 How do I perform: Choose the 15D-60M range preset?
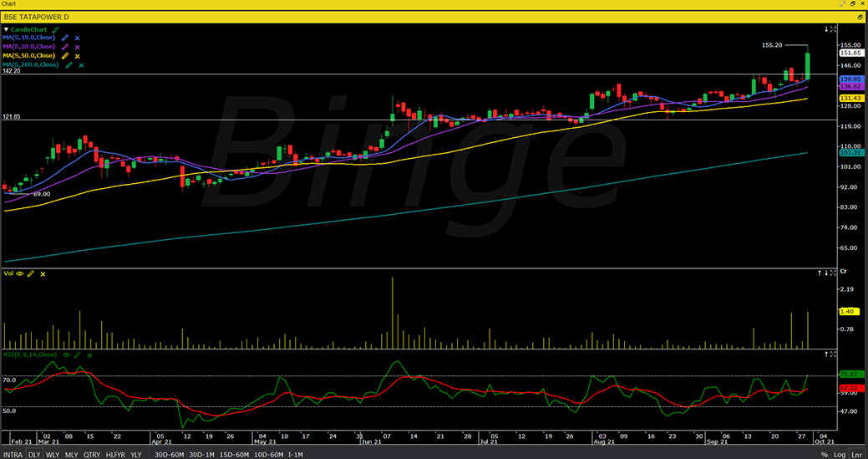(234, 455)
